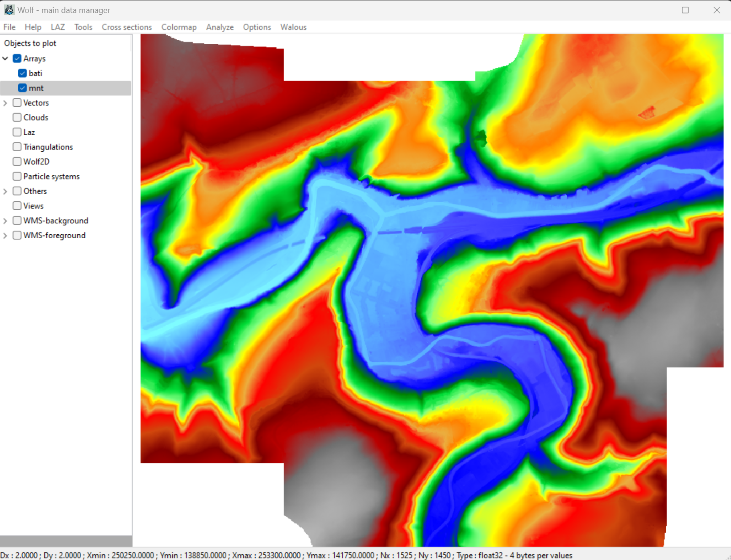Minimize the Wolf window
Viewport: 731px width, 560px height.
click(x=654, y=10)
